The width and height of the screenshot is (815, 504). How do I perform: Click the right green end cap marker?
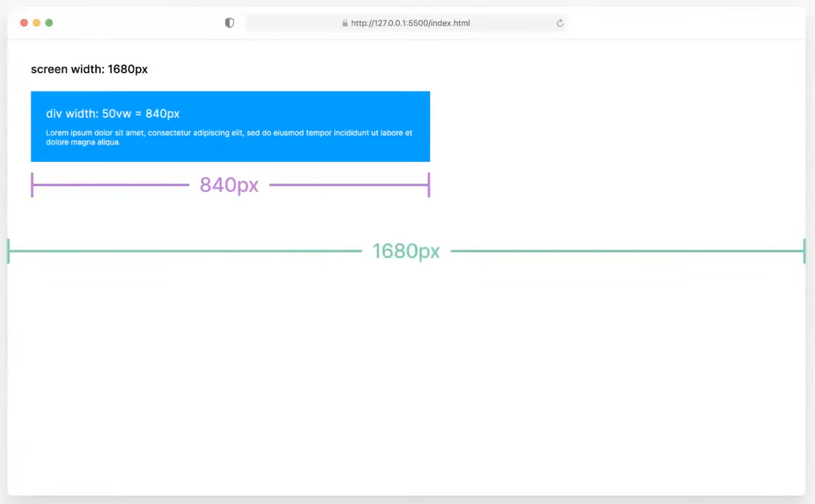pos(804,251)
